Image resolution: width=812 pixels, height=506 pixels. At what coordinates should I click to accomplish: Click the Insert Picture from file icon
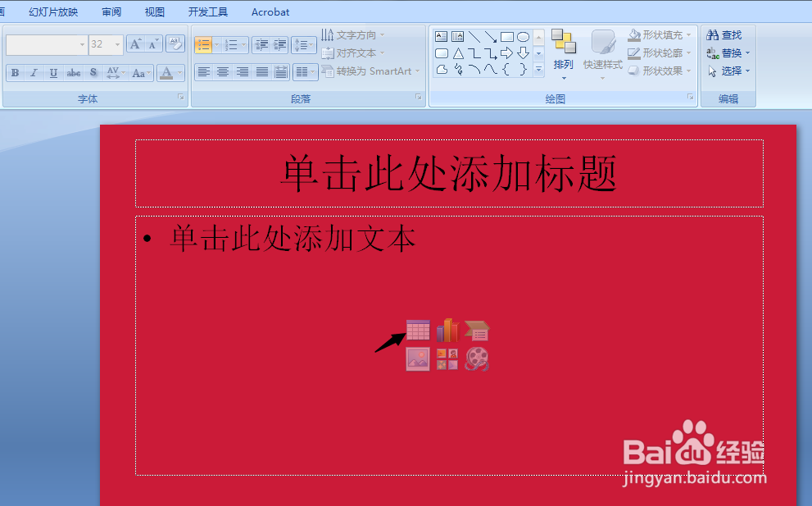[418, 358]
